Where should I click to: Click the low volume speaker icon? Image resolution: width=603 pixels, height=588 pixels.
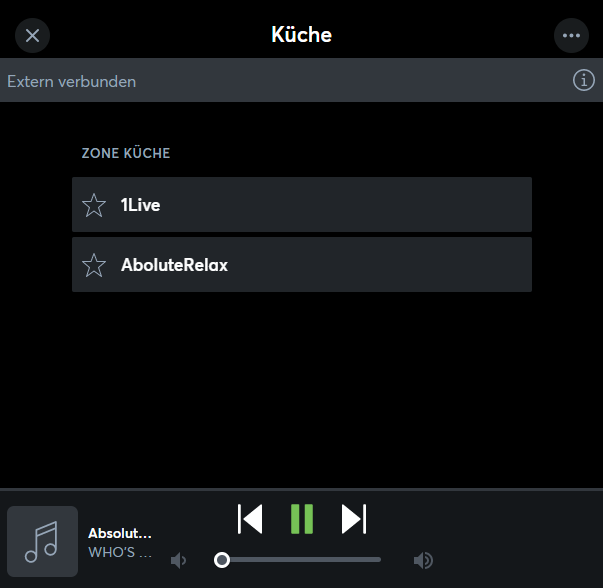(179, 560)
